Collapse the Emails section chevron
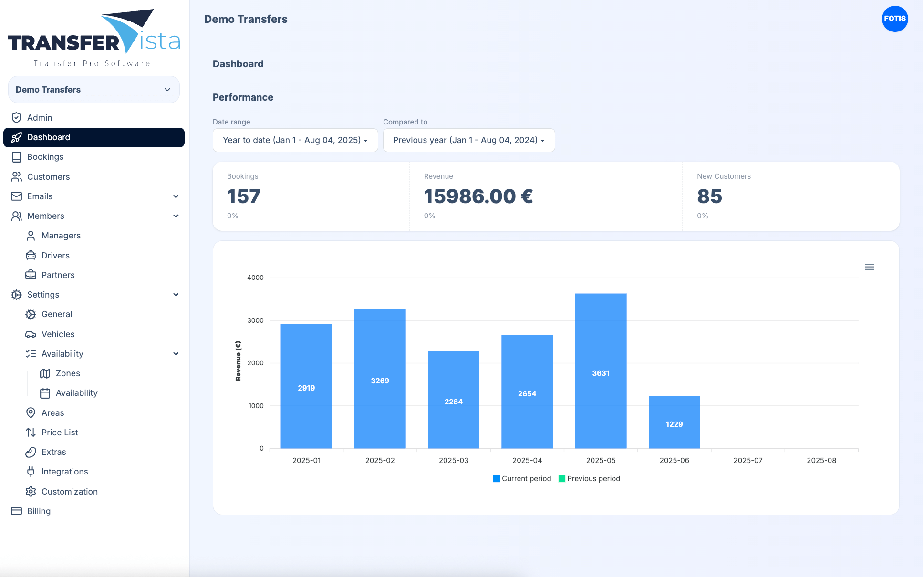Screen dimensions: 924x577 176,196
